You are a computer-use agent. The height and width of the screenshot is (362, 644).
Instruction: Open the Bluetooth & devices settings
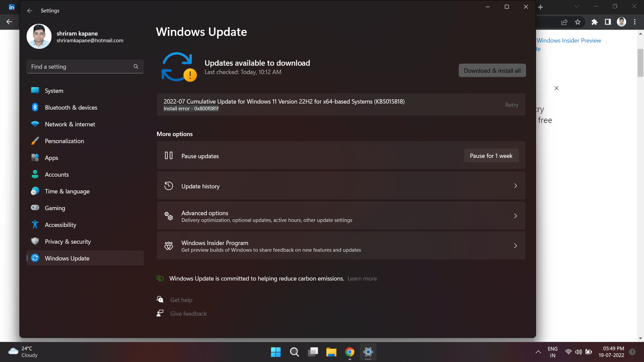[85, 107]
